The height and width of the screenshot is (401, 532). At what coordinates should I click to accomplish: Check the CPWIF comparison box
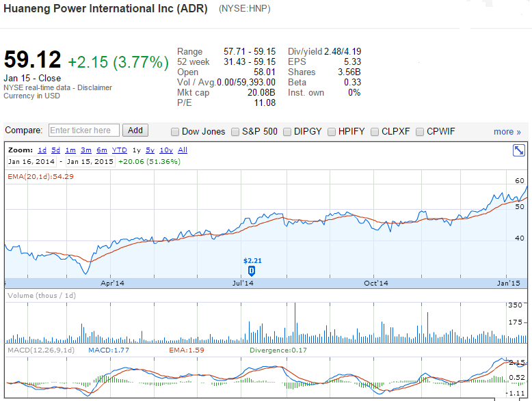pos(420,132)
